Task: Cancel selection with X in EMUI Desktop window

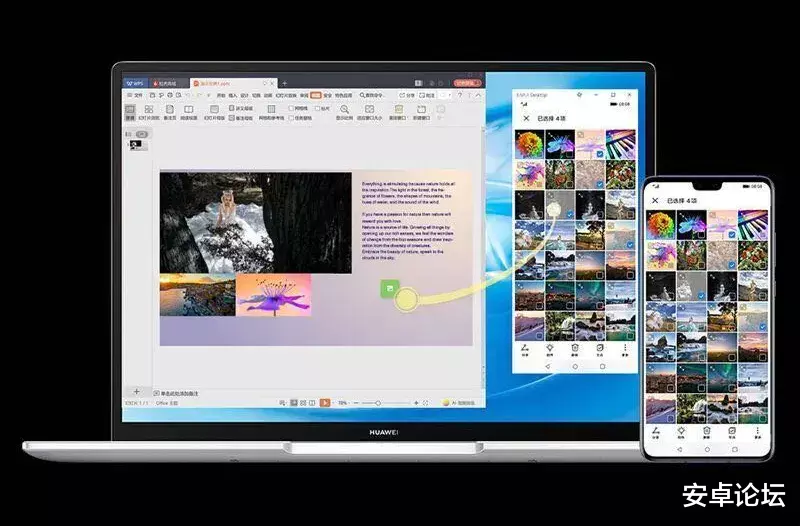Action: (x=526, y=118)
